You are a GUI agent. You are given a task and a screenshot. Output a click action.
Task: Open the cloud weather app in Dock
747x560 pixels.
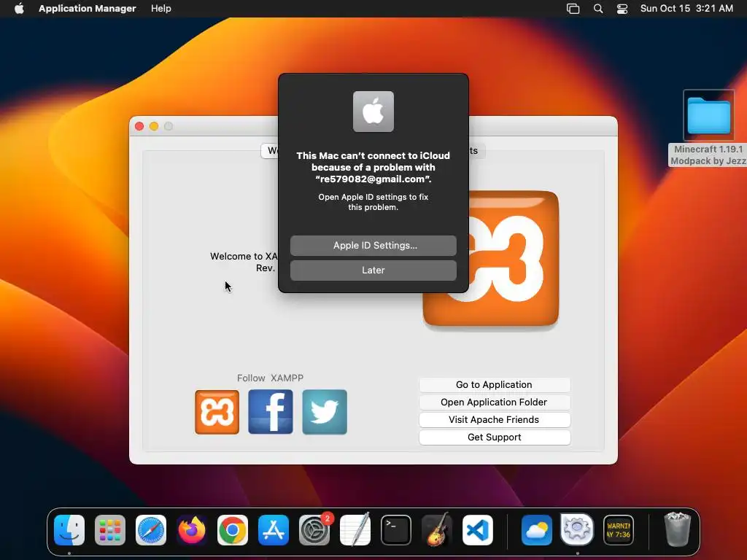click(x=536, y=530)
